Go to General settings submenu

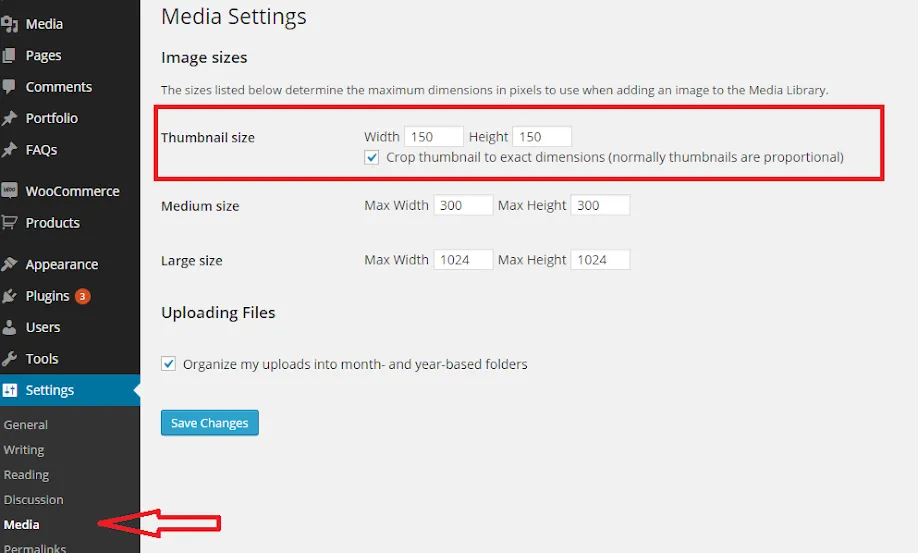pos(26,425)
